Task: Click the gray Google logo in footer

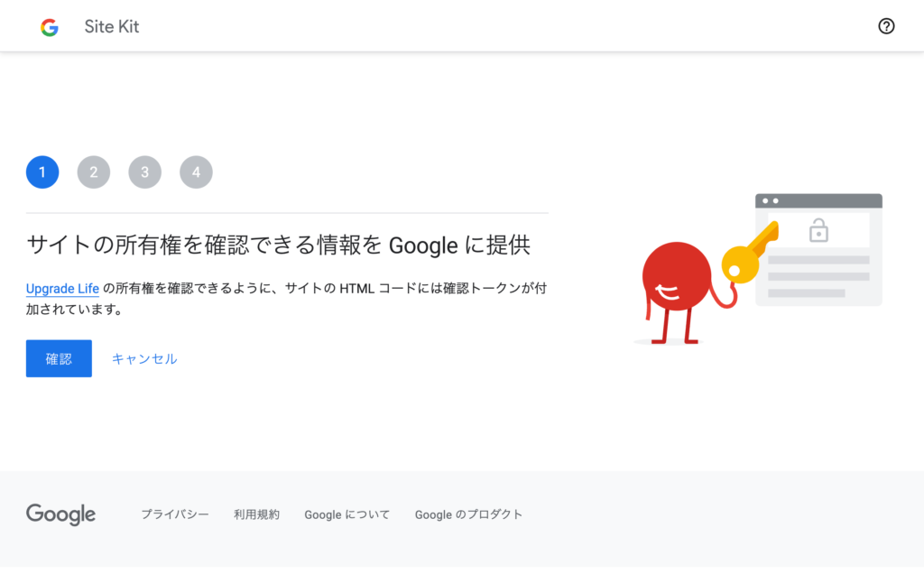Action: tap(60, 514)
